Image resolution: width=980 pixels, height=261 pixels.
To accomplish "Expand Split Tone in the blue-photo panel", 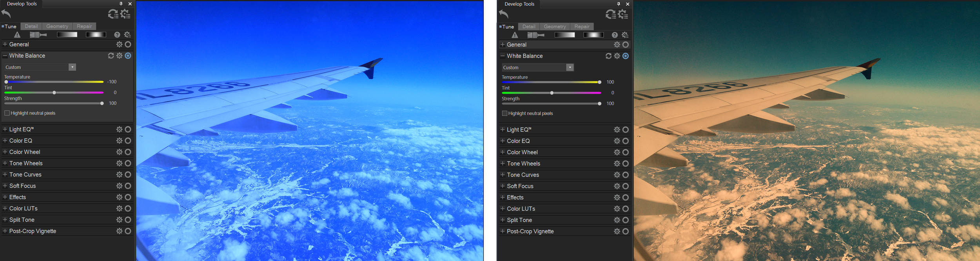I will pyautogui.click(x=5, y=220).
